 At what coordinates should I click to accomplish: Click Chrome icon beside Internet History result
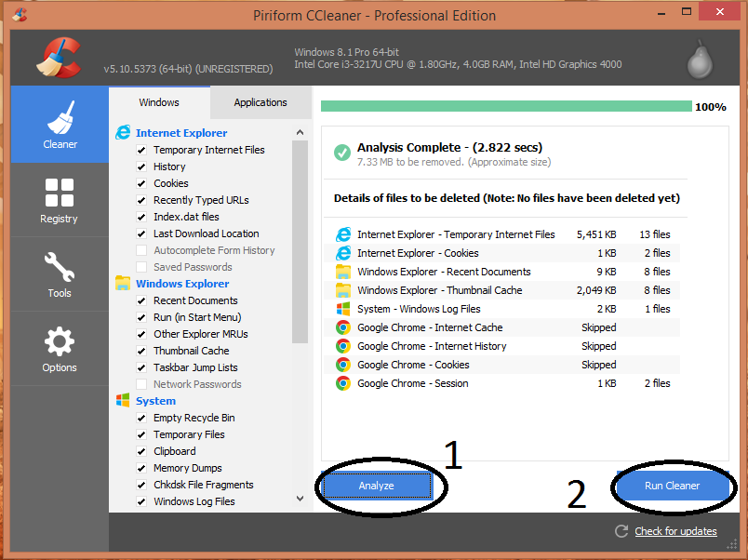(343, 346)
